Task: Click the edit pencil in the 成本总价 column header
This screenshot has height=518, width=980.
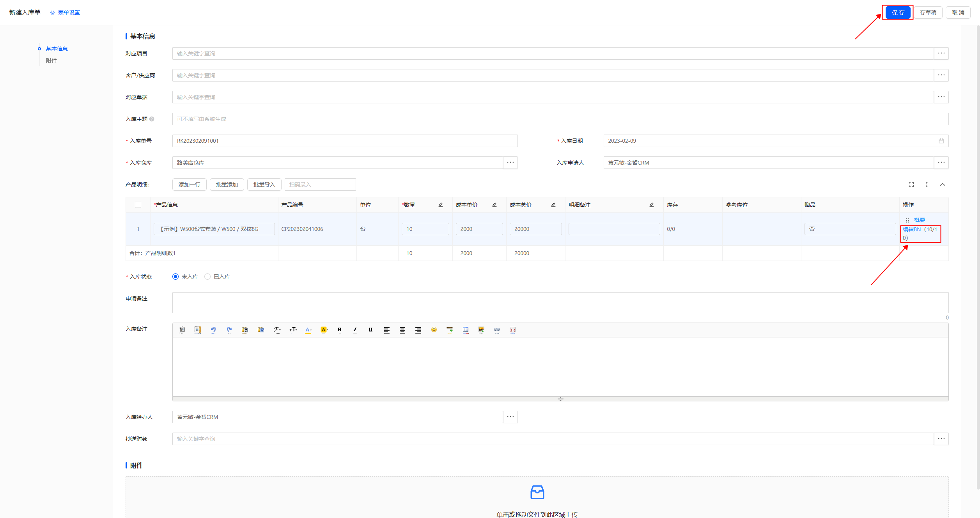Action: point(553,205)
